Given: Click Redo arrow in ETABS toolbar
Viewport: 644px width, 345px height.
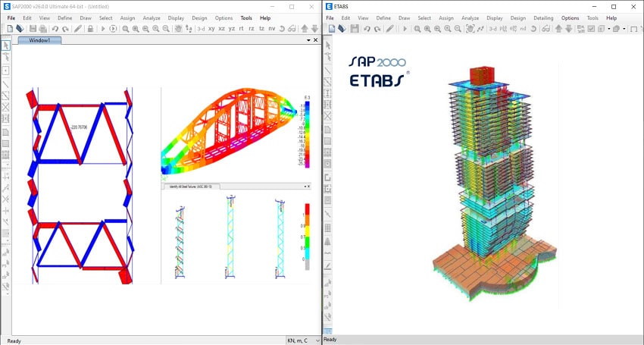Looking at the screenshot, I should pos(377,29).
